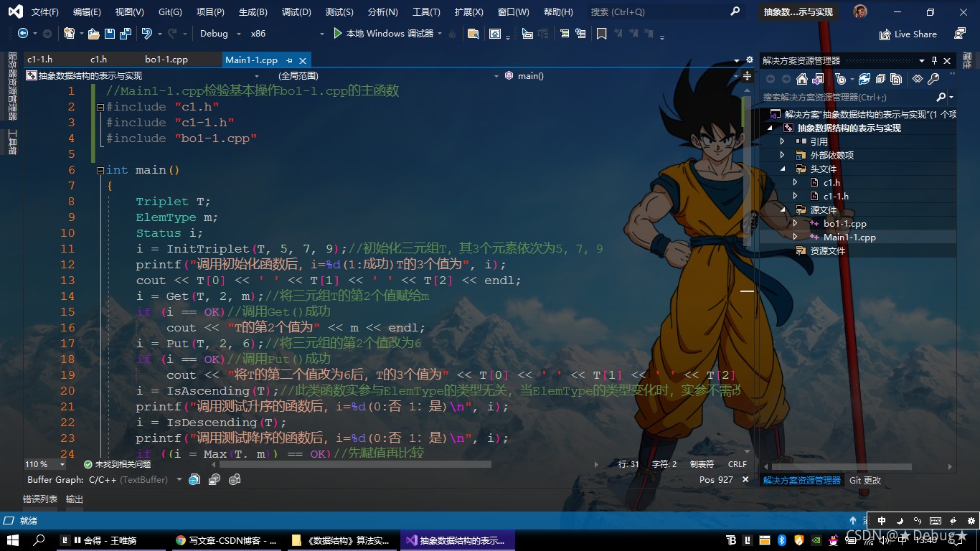
Task: Collapse the 源文件 folder
Action: [783, 209]
